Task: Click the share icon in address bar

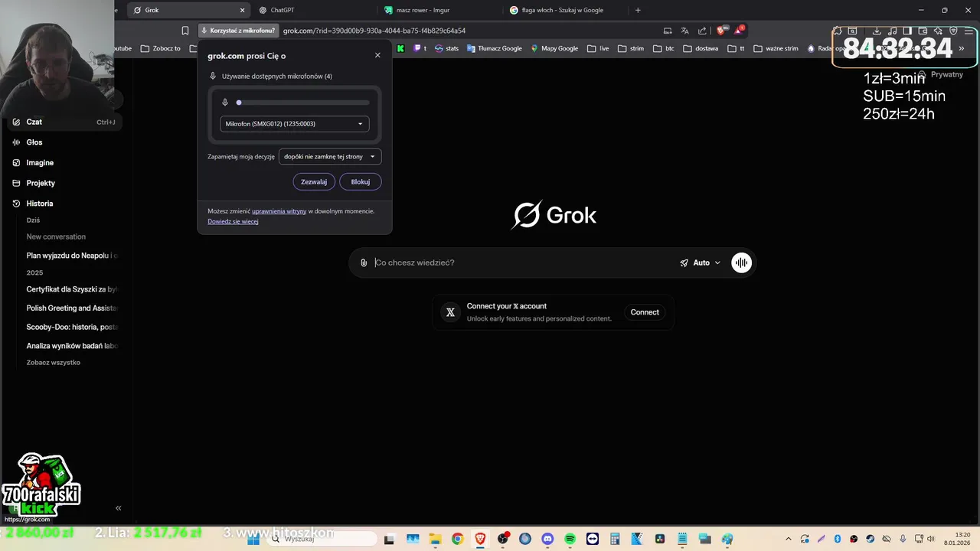Action: click(x=702, y=31)
